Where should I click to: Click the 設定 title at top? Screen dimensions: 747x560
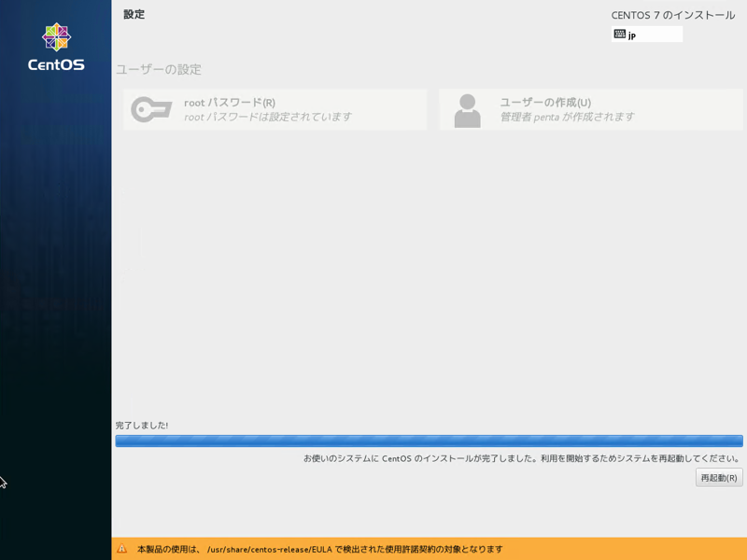134,14
